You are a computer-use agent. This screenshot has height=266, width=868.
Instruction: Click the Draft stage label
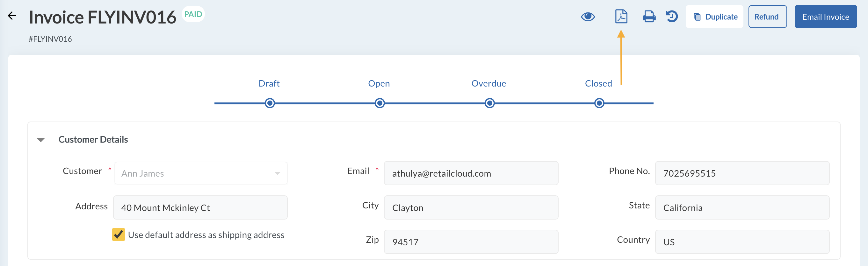coord(269,83)
